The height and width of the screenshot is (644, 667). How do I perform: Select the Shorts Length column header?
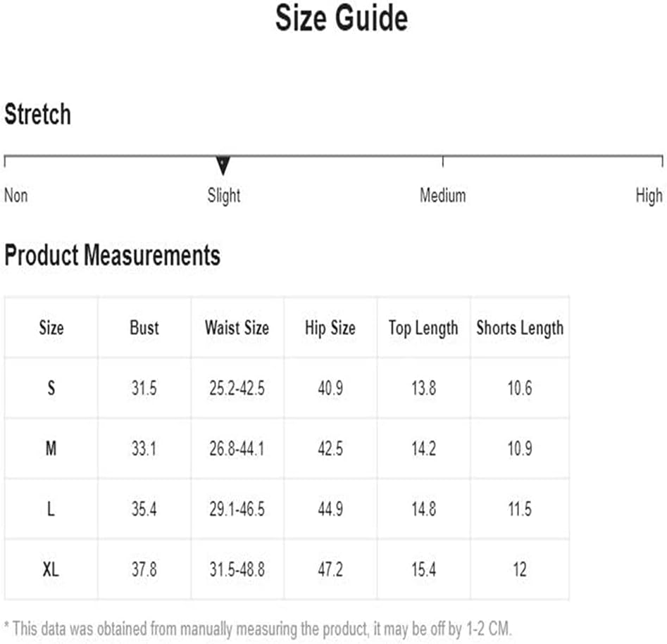(520, 328)
